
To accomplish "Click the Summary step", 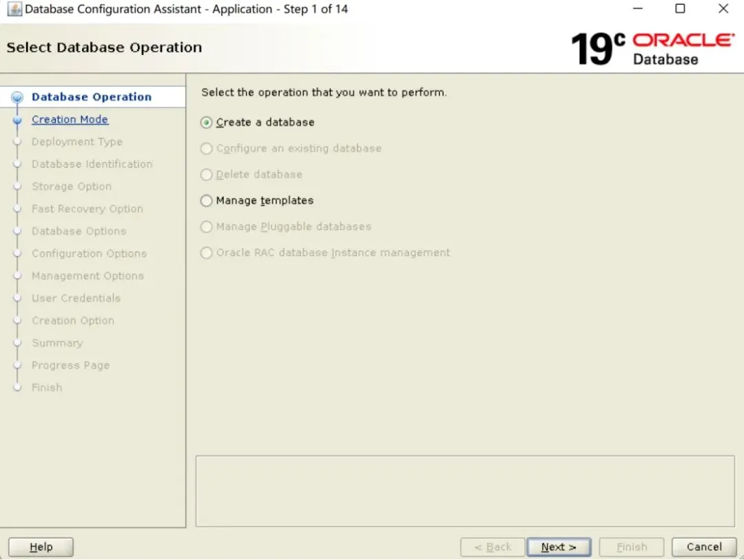I will tap(57, 342).
